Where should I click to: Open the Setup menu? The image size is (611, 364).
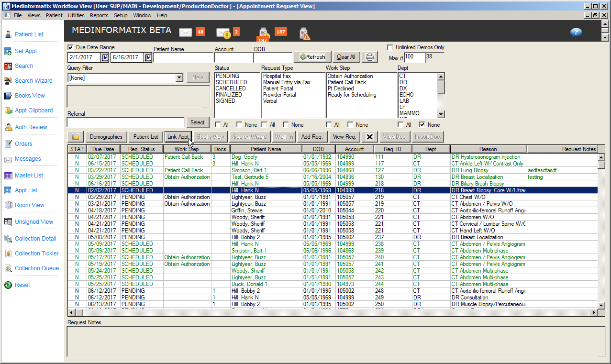(x=121, y=15)
